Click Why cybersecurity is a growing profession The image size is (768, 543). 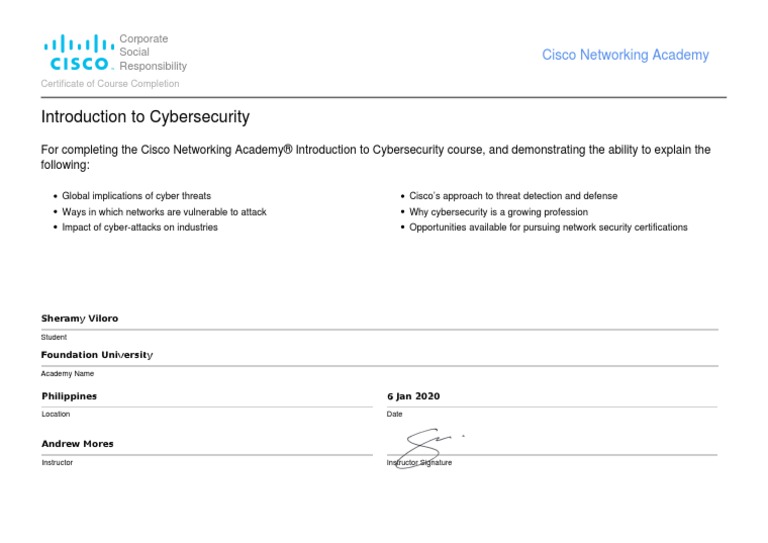click(498, 212)
